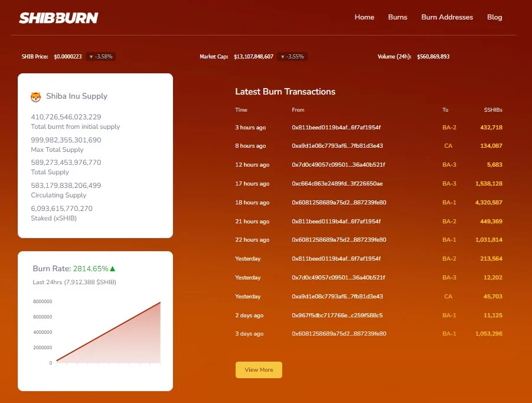The height and width of the screenshot is (403, 532).
Task: Open the Burns page from the navigation
Action: pyautogui.click(x=397, y=17)
